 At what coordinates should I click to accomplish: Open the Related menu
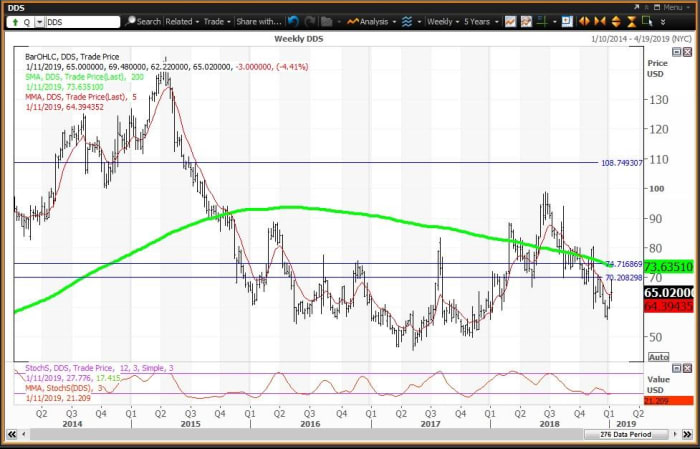coord(182,21)
